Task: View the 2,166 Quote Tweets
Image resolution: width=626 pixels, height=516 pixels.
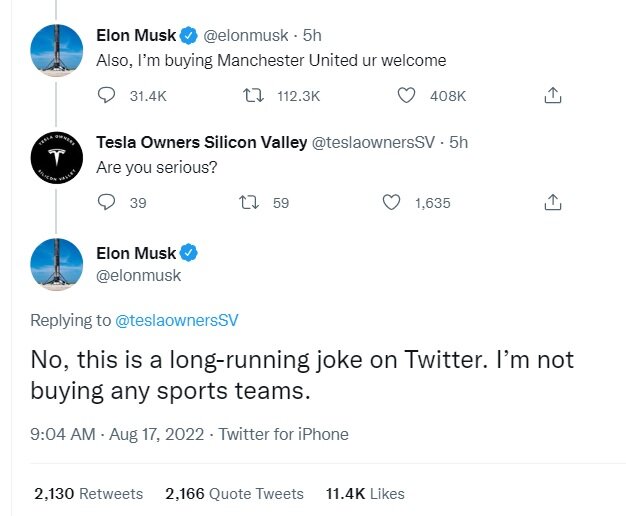Action: 234,494
